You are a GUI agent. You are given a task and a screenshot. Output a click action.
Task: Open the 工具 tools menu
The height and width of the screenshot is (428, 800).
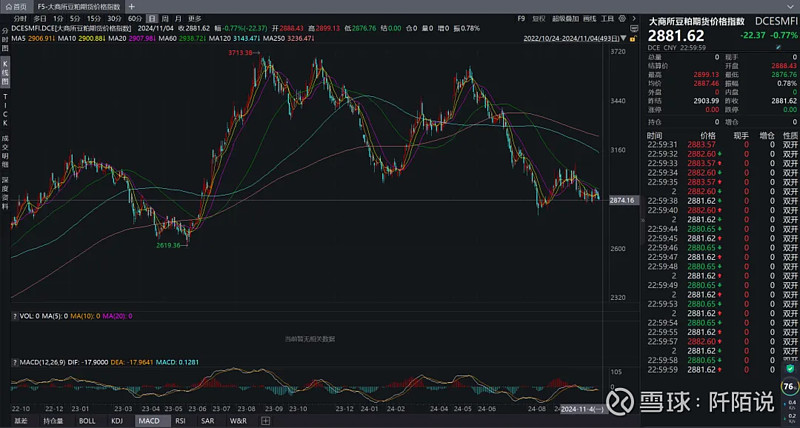pos(607,18)
